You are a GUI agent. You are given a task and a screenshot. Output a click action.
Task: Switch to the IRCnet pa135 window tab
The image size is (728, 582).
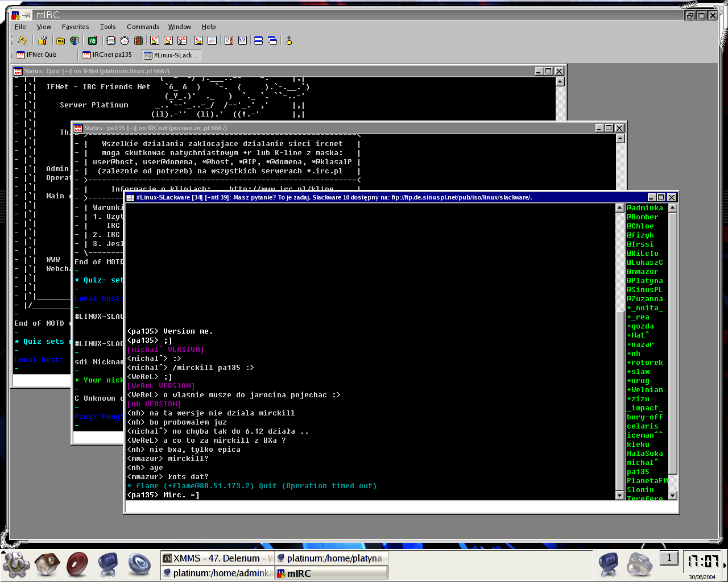pyautogui.click(x=108, y=55)
